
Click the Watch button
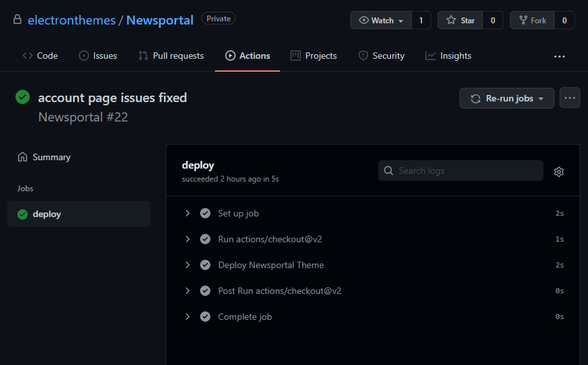tap(381, 20)
